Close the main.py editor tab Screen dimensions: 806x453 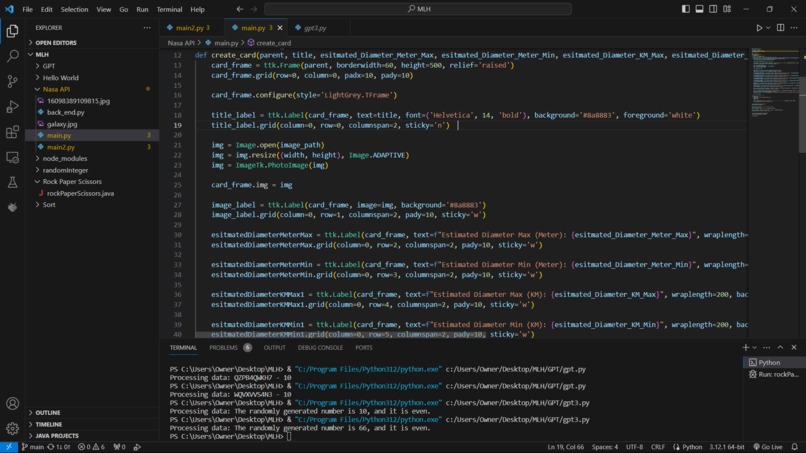(x=280, y=28)
